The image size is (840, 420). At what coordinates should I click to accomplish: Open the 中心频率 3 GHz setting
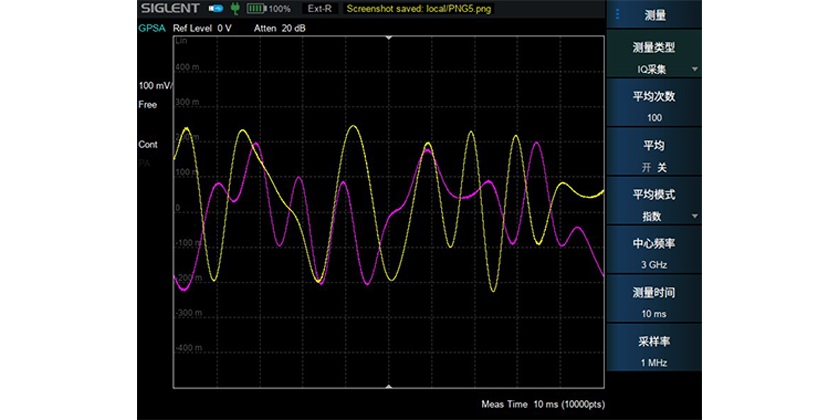[654, 254]
